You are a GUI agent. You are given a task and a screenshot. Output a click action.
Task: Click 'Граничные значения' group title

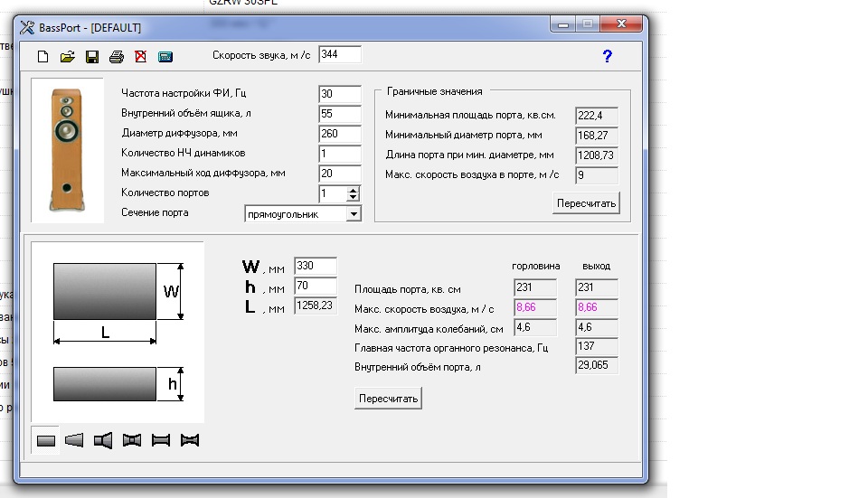pos(435,91)
